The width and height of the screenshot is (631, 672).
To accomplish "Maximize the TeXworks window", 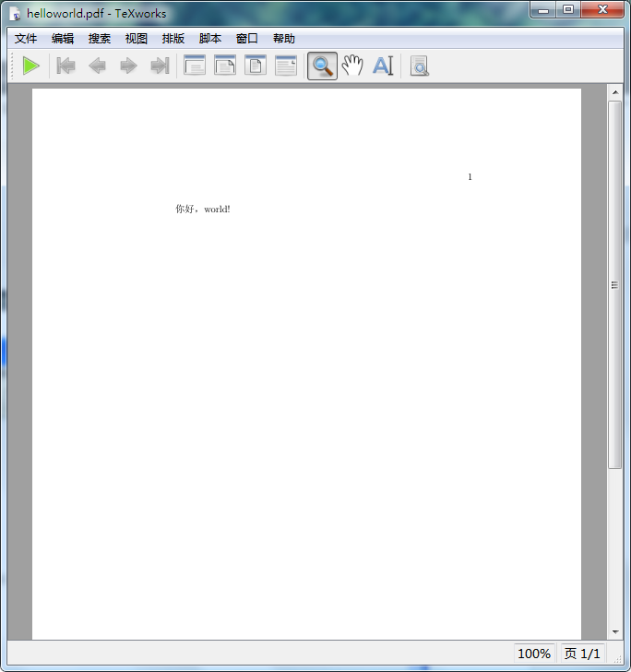I will [568, 9].
